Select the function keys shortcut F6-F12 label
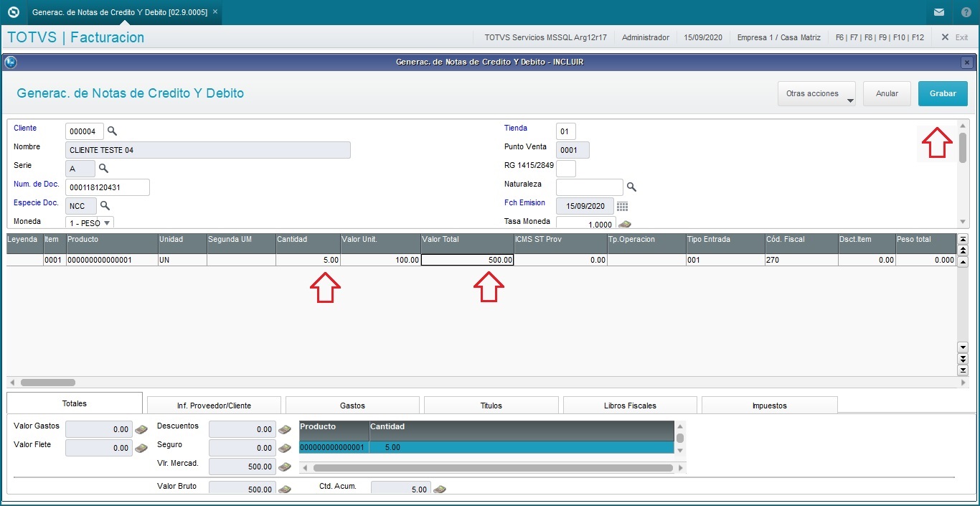This screenshot has height=506, width=980. click(880, 37)
